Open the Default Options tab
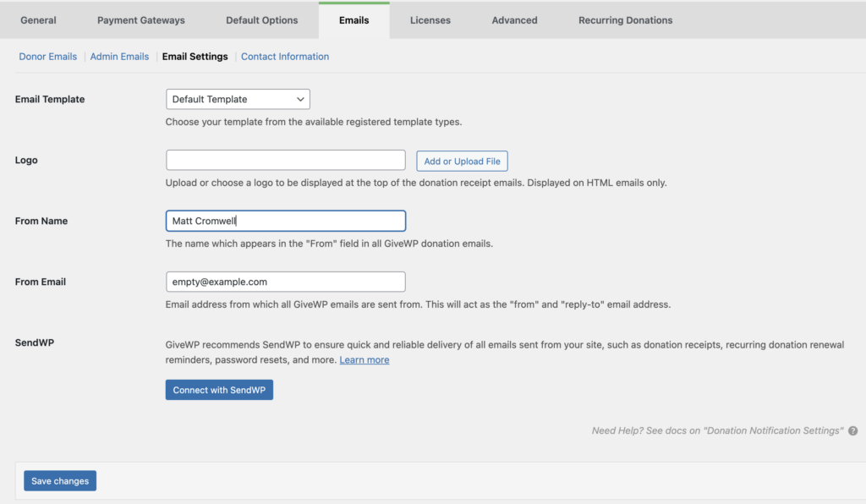866x504 pixels. tap(262, 20)
